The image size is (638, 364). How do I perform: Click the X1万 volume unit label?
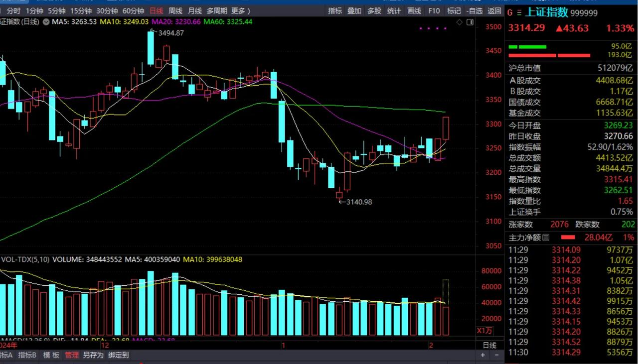pos(485,330)
